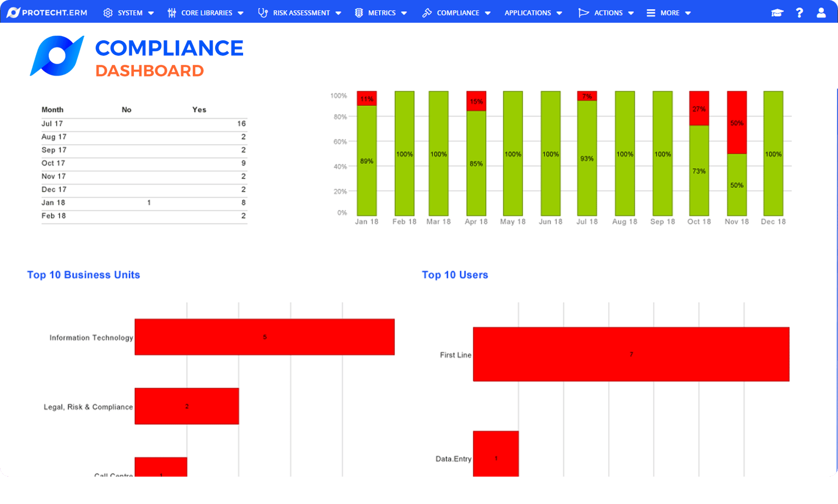Click the Actions flag icon

[x=583, y=12]
